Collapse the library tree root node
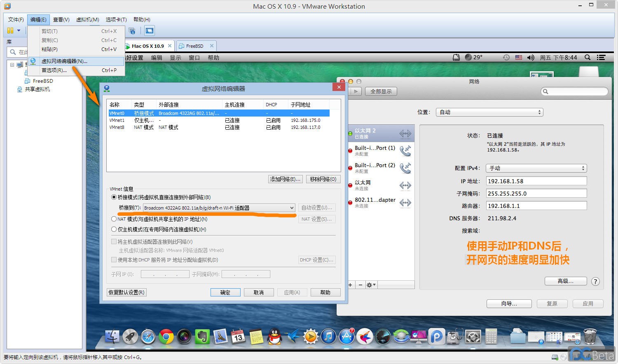618x364 pixels. coord(12,65)
